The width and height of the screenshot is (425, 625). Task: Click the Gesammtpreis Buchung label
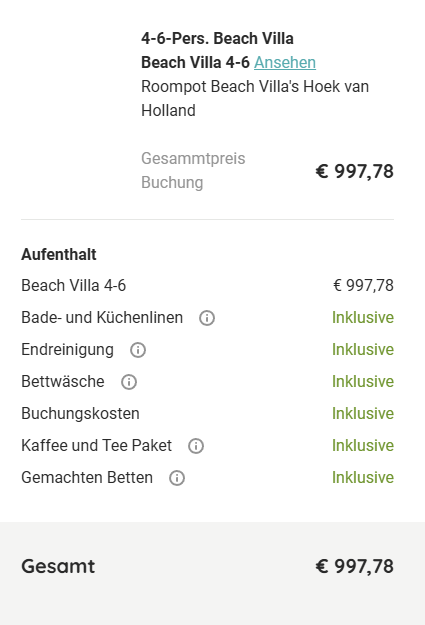[193, 170]
